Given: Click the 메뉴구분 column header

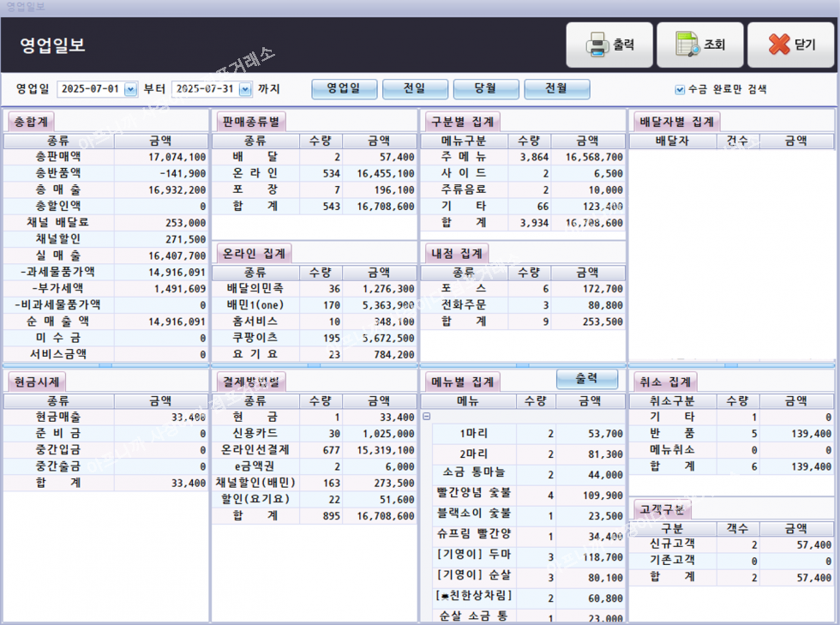Looking at the screenshot, I should [463, 141].
